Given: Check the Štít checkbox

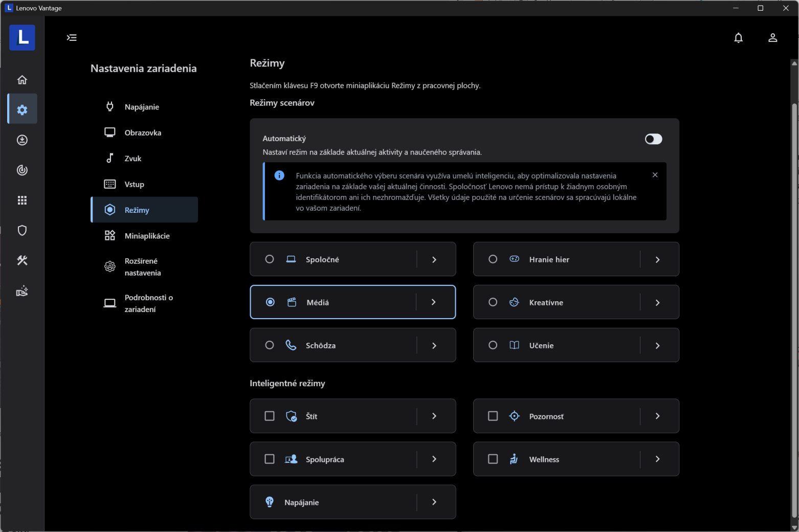Looking at the screenshot, I should [270, 416].
